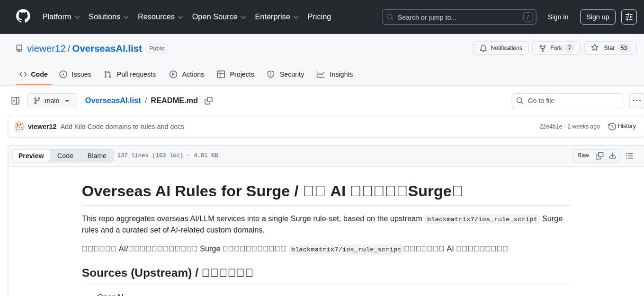Open the document outline icon
Screen dimensions: 644x296
tap(629, 156)
